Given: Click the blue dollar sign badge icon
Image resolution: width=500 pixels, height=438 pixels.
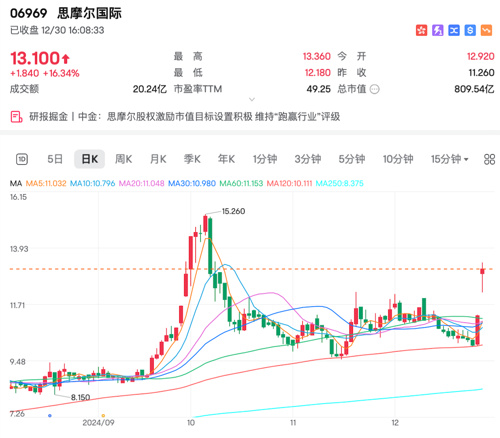Looking at the screenshot, I should point(470,30).
